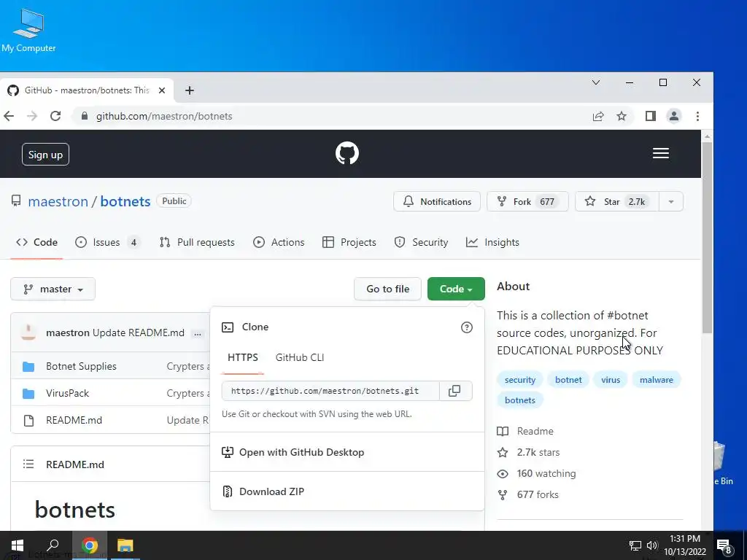Switch to the Pull requests tab
The image size is (747, 560).
(x=197, y=242)
